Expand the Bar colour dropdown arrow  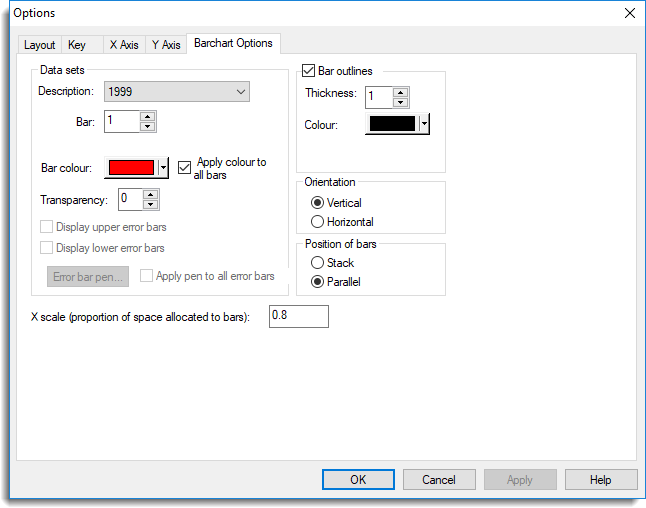pos(163,168)
